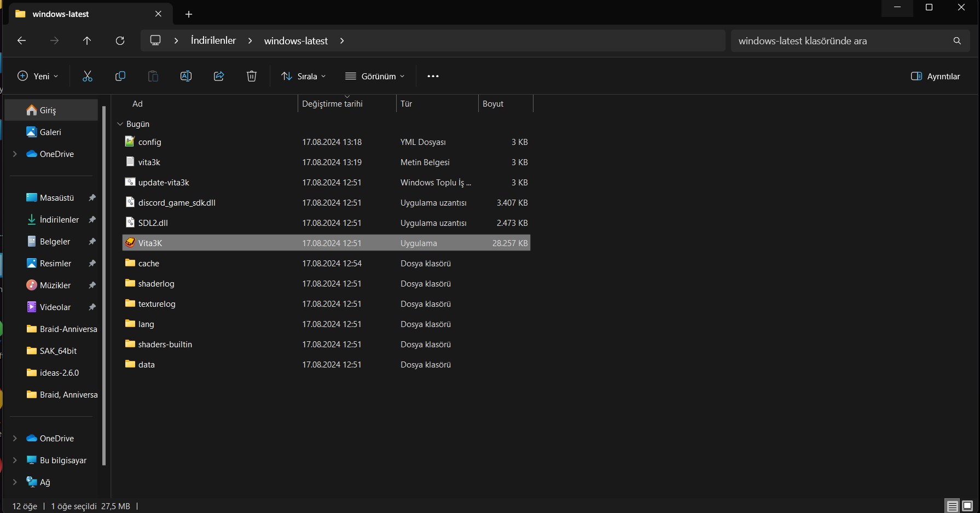The height and width of the screenshot is (513, 980).
Task: Switch to details list view in status bar
Action: click(x=953, y=506)
